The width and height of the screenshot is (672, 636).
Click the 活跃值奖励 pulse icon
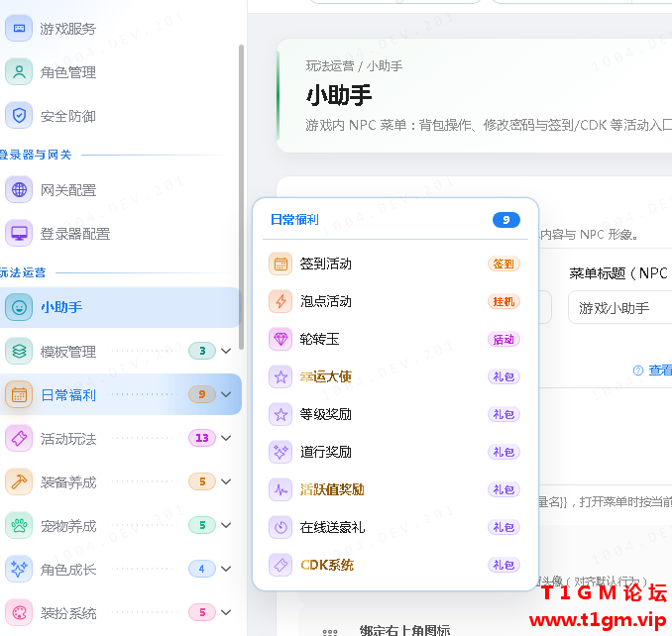point(280,489)
